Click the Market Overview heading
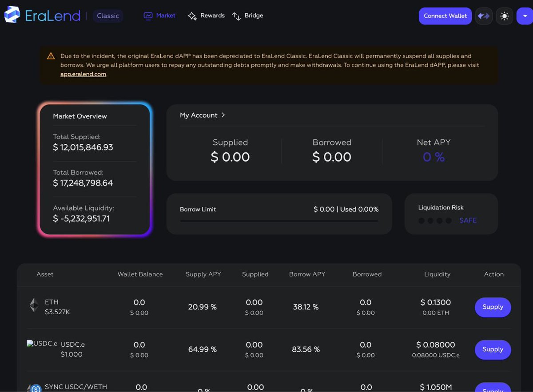Viewport: 533px width, 392px height. pyautogui.click(x=80, y=116)
